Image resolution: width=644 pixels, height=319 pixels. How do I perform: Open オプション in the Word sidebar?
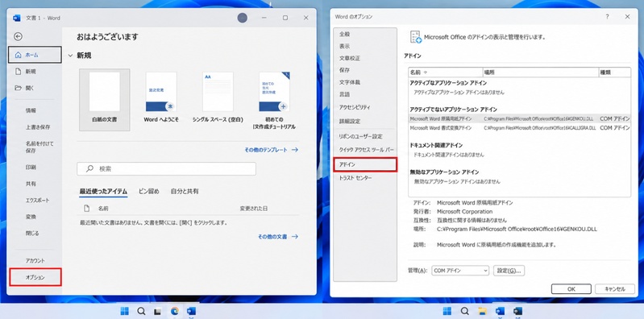pyautogui.click(x=35, y=277)
